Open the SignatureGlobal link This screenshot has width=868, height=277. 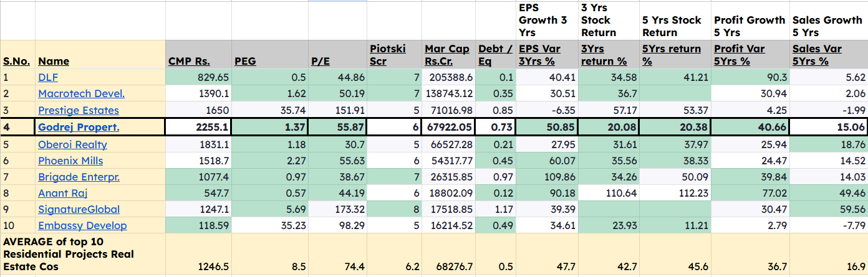point(79,209)
